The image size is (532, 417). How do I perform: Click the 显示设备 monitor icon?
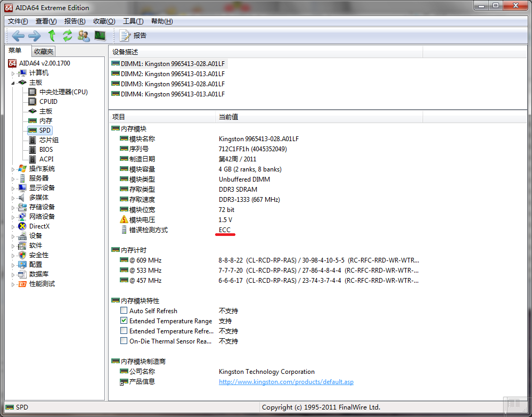click(22, 187)
